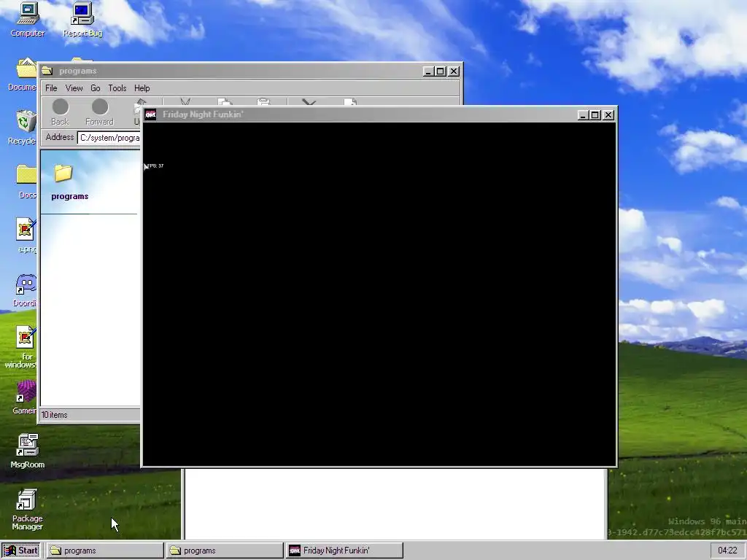Image resolution: width=747 pixels, height=560 pixels.
Task: Open the File menu in programs window
Action: coord(51,88)
